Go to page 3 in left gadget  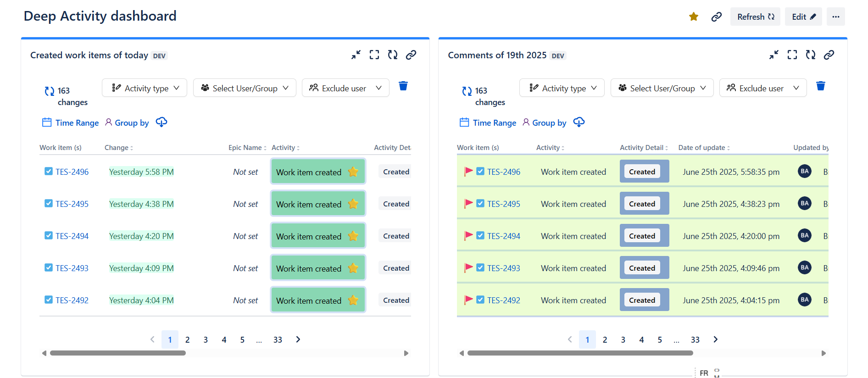(206, 340)
